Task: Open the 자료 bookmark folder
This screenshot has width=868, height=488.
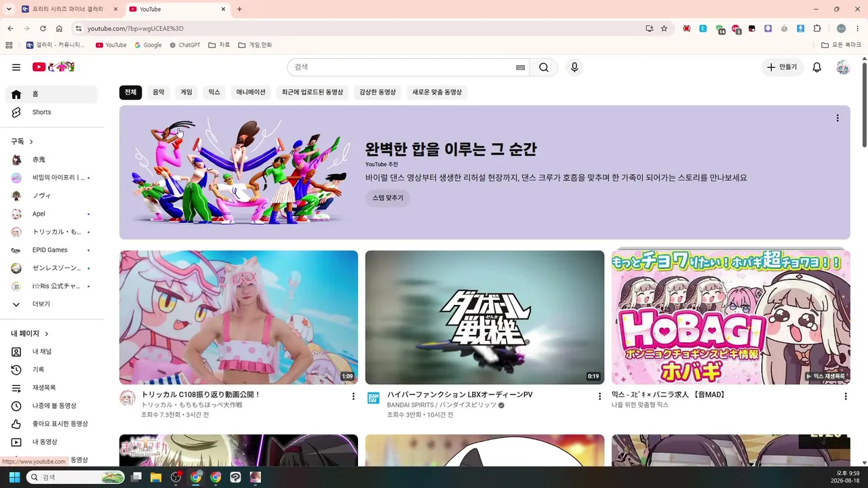Action: [219, 45]
